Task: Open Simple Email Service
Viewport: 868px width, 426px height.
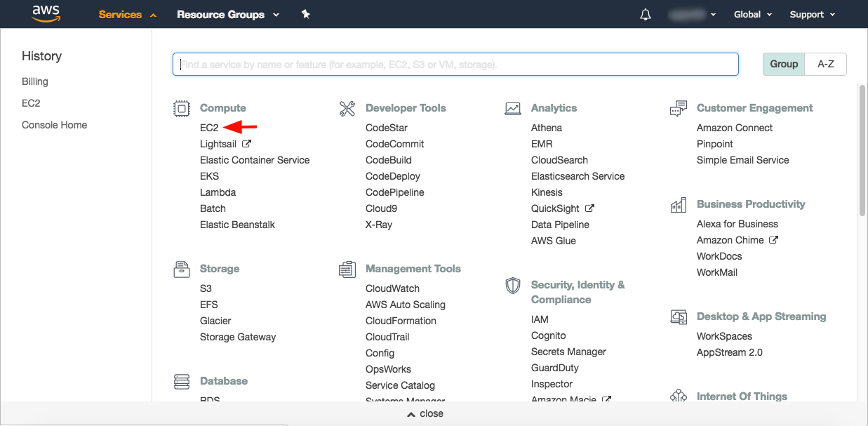Action: 742,160
